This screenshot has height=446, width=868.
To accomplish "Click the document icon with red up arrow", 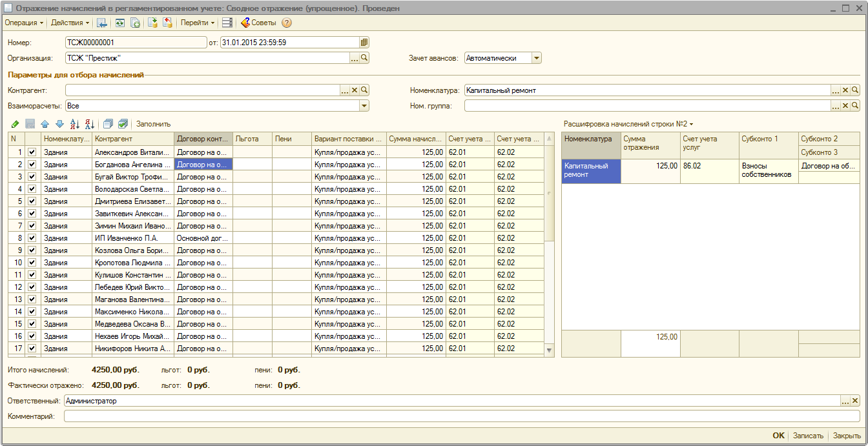I will pyautogui.click(x=167, y=23).
